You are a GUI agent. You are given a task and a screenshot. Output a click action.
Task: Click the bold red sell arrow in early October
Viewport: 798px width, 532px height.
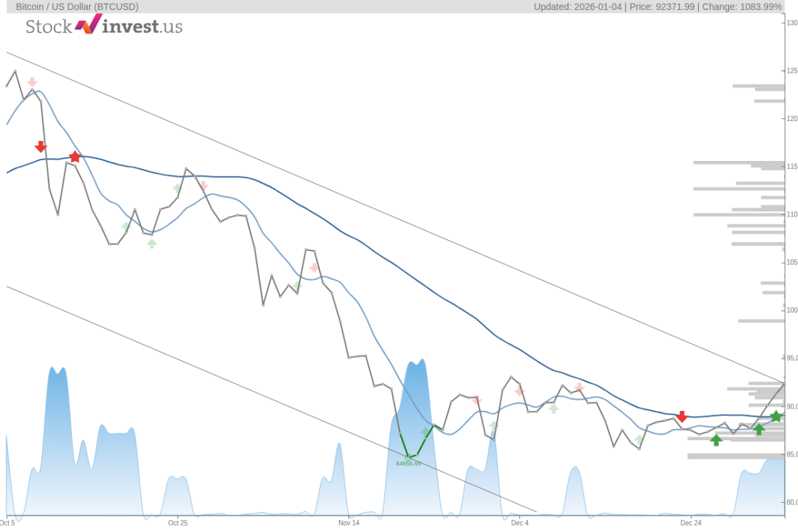(41, 147)
